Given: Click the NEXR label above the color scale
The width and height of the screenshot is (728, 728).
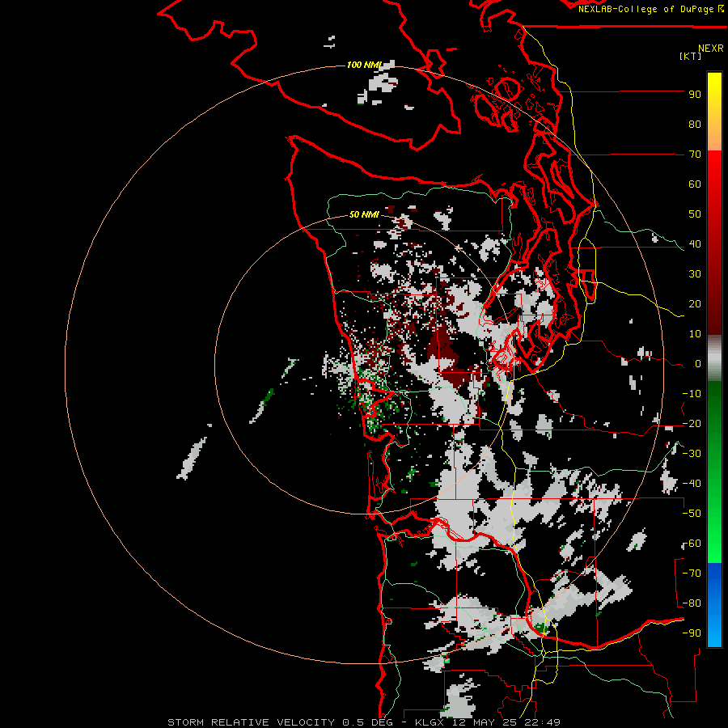Looking at the screenshot, I should pyautogui.click(x=711, y=49).
